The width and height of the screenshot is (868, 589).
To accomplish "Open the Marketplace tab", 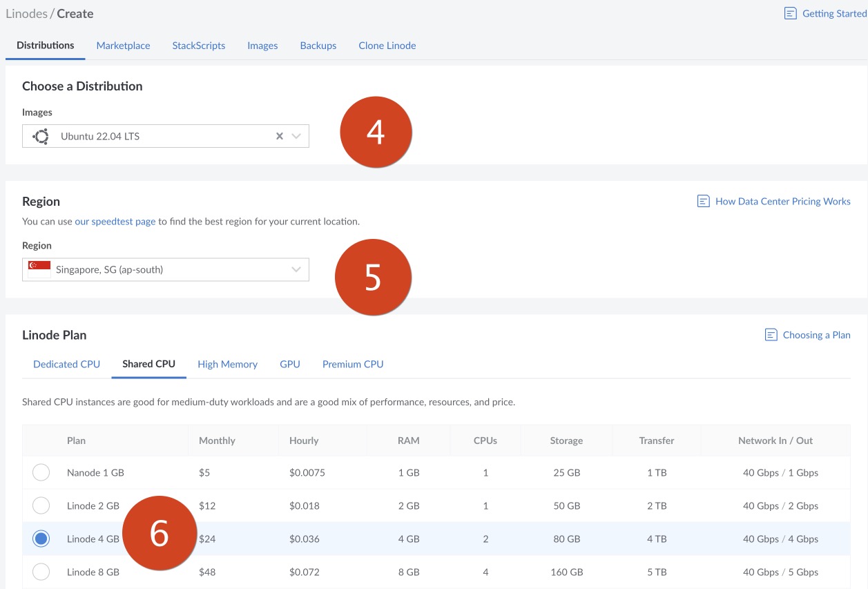I will tap(123, 46).
